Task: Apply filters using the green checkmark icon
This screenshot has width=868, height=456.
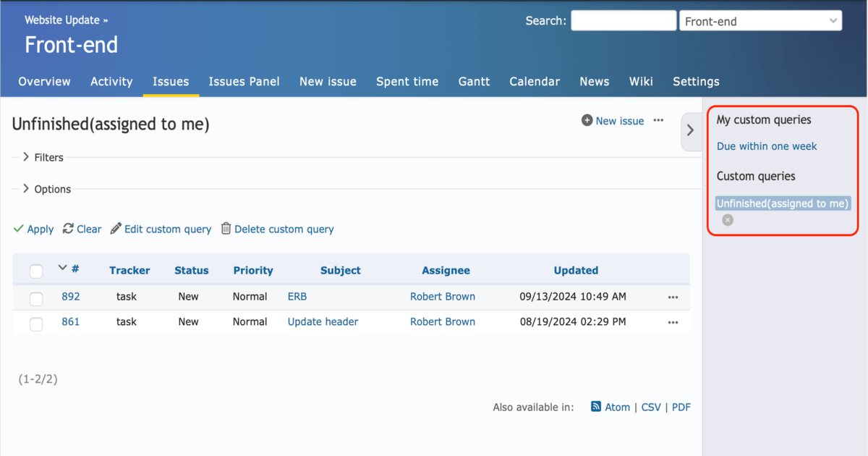Action: [x=17, y=229]
